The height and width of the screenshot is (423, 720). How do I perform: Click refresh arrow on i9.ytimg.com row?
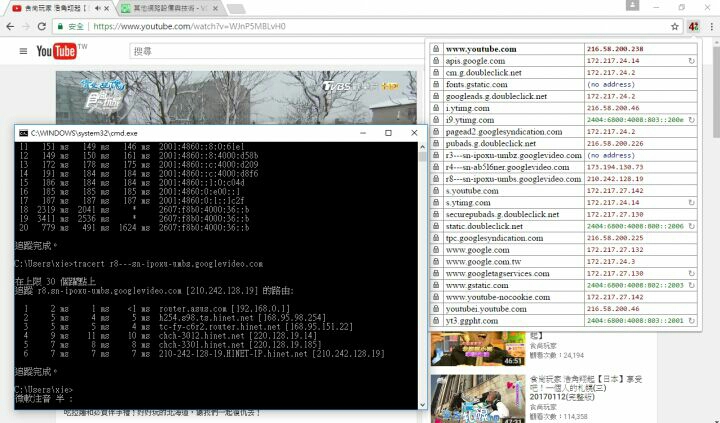(692, 120)
